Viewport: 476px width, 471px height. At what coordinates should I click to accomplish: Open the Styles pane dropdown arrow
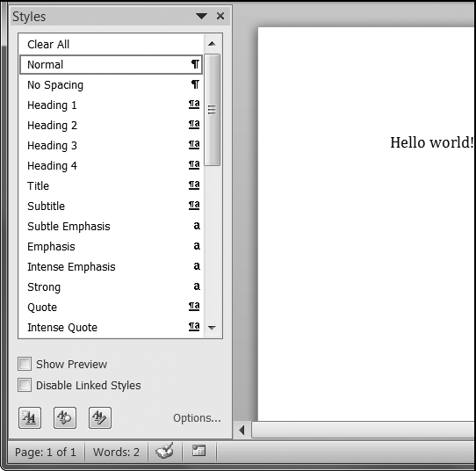pyautogui.click(x=201, y=16)
